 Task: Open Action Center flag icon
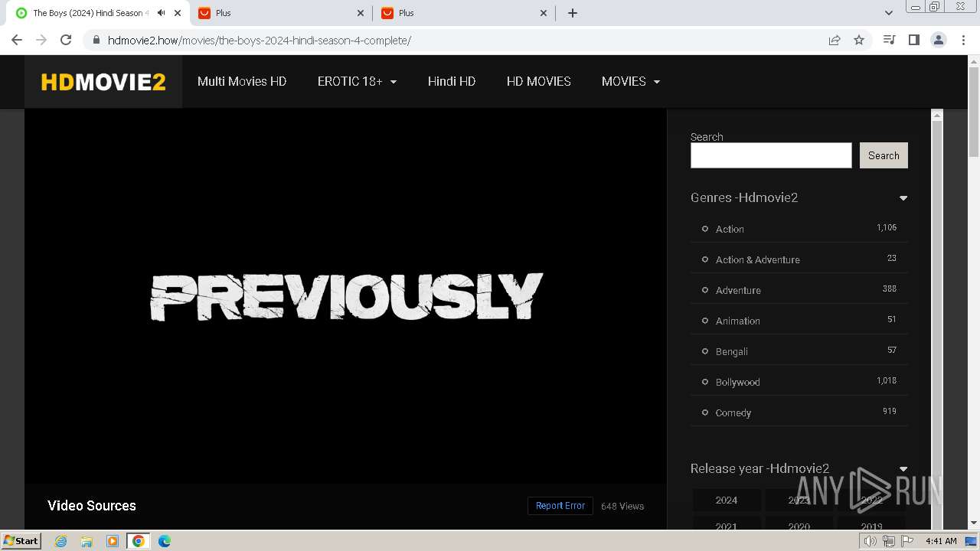907,541
